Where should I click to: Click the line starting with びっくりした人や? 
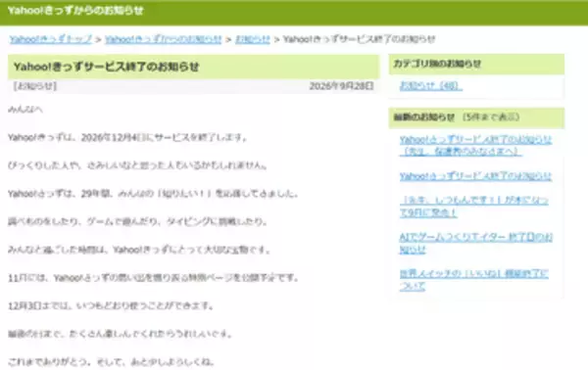(137, 165)
